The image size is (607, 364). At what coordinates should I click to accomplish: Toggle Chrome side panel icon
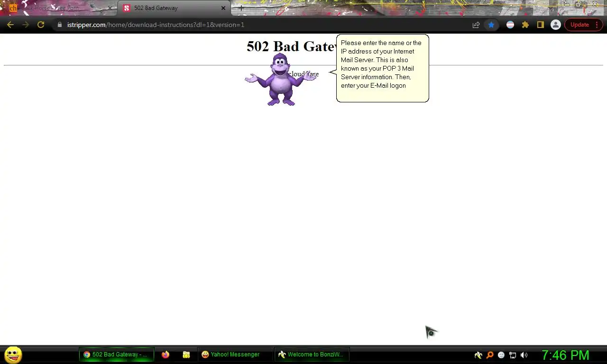click(541, 25)
